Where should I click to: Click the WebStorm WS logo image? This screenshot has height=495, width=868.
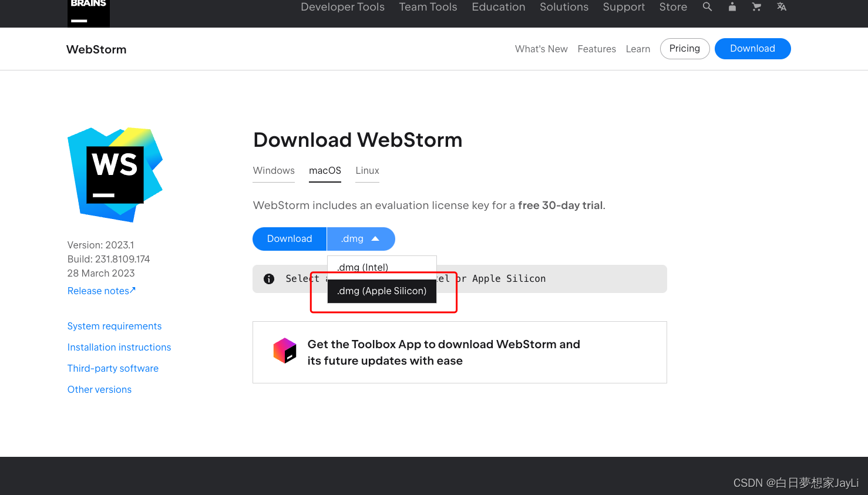pos(115,174)
